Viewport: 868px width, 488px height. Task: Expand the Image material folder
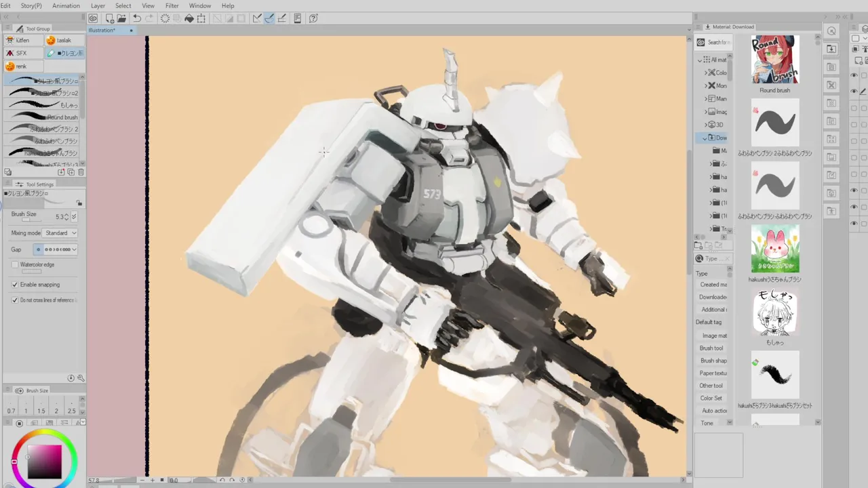(x=706, y=111)
